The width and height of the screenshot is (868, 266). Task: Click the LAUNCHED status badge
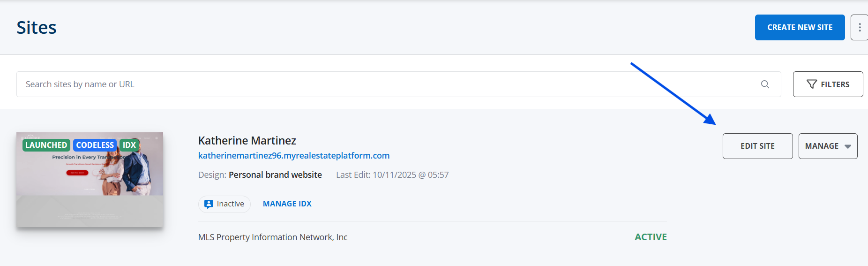point(46,145)
